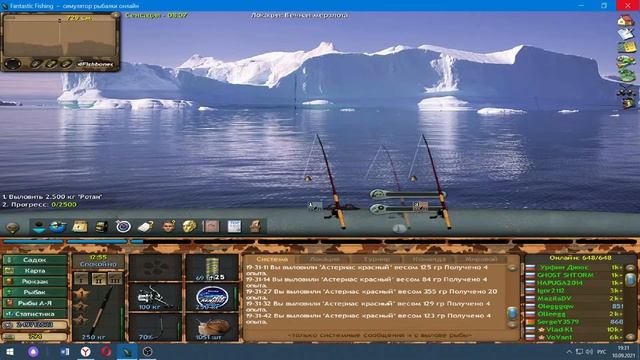This screenshot has width=640, height=360.
Task: Open the hook slot showing 70%
Action: click(x=155, y=327)
